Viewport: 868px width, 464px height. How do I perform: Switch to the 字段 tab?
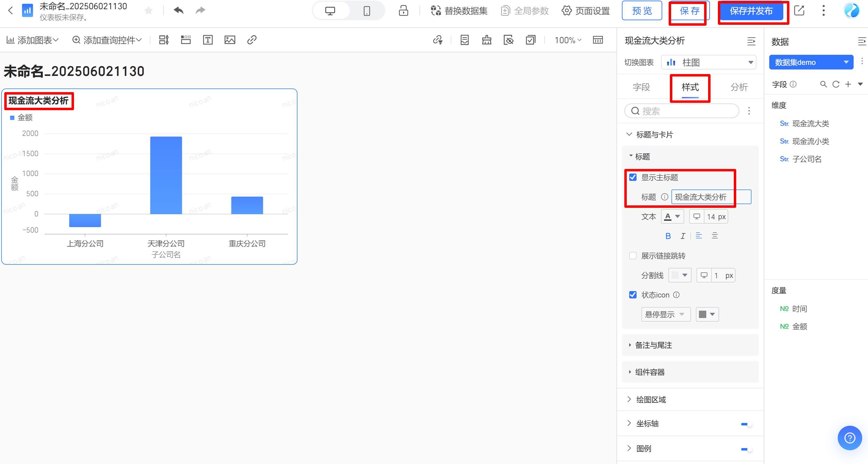pyautogui.click(x=641, y=87)
